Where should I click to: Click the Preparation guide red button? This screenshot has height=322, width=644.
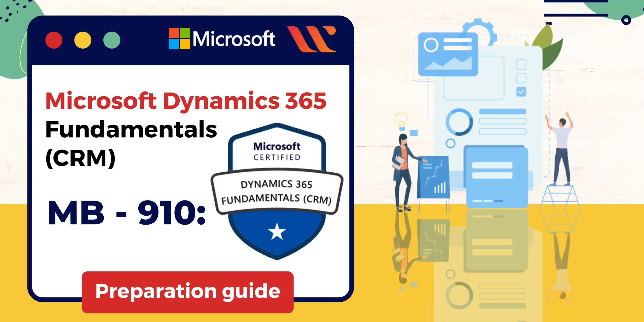[188, 292]
